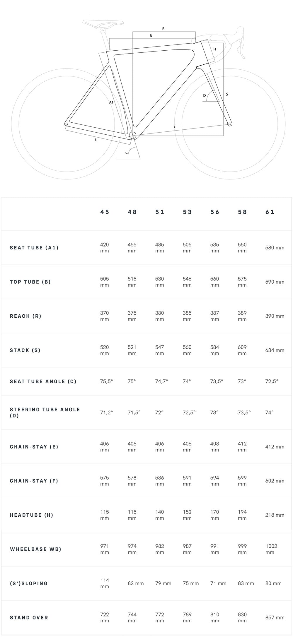Screen dimensions: 293x644
Task: Click the bike saddle in diagram
Action: pos(103,23)
